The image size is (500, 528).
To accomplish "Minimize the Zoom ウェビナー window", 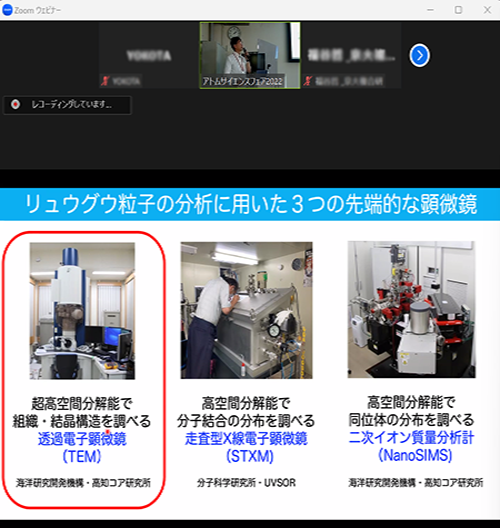I will click(430, 10).
